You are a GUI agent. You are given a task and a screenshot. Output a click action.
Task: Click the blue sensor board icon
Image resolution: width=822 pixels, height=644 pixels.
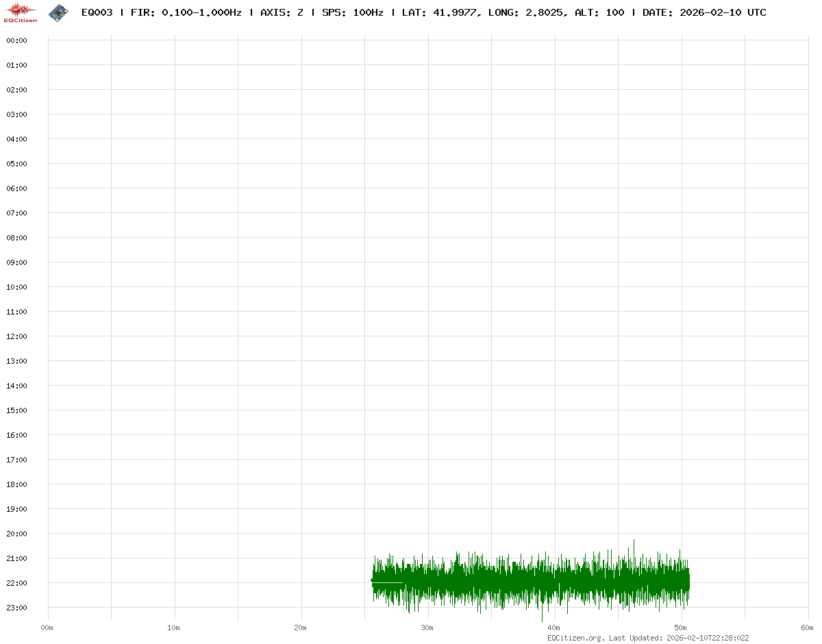tap(58, 12)
